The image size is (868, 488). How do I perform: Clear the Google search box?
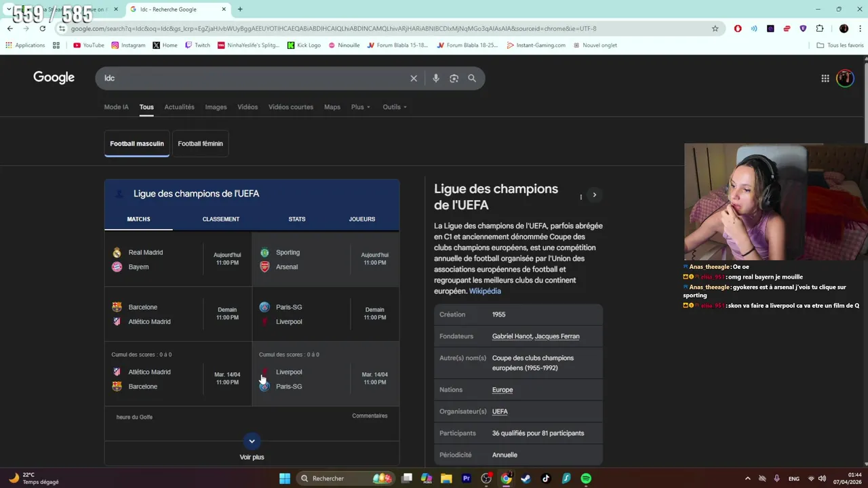click(414, 78)
